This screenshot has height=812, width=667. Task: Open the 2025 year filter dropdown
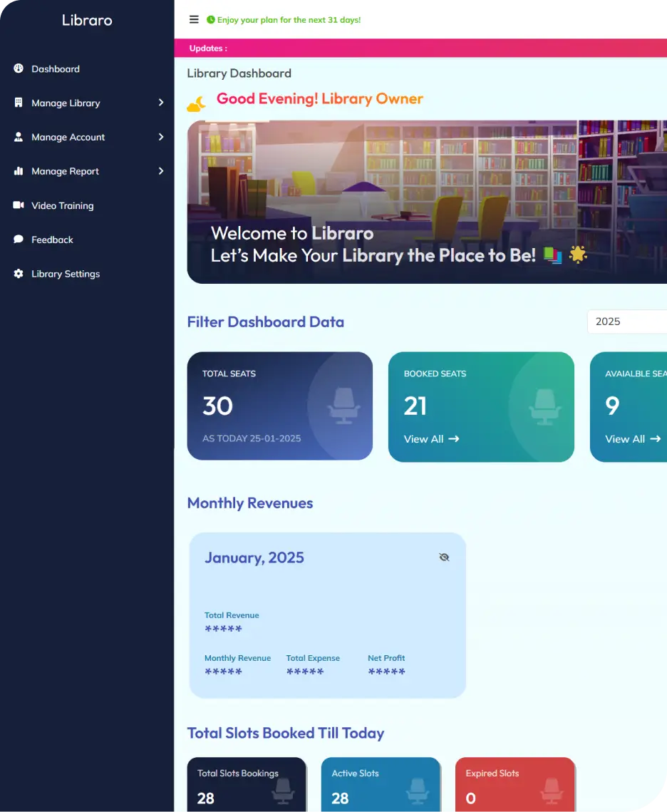[x=627, y=322]
